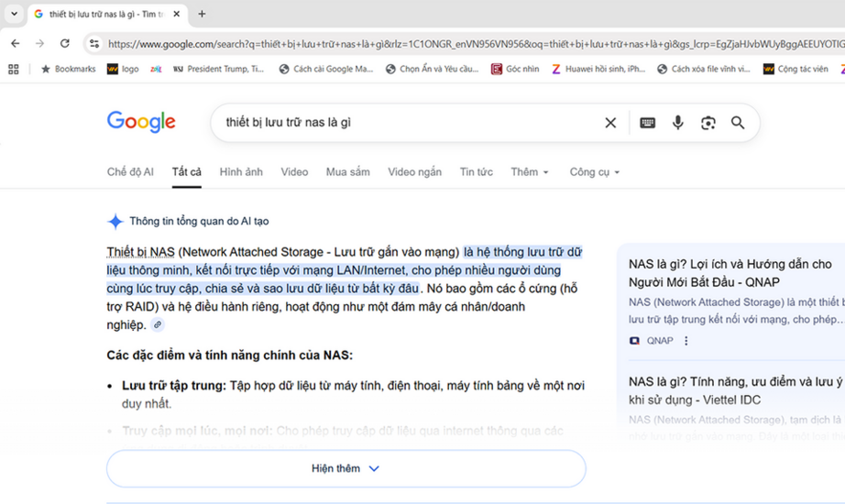Click the magnifying glass search button

[x=738, y=123]
